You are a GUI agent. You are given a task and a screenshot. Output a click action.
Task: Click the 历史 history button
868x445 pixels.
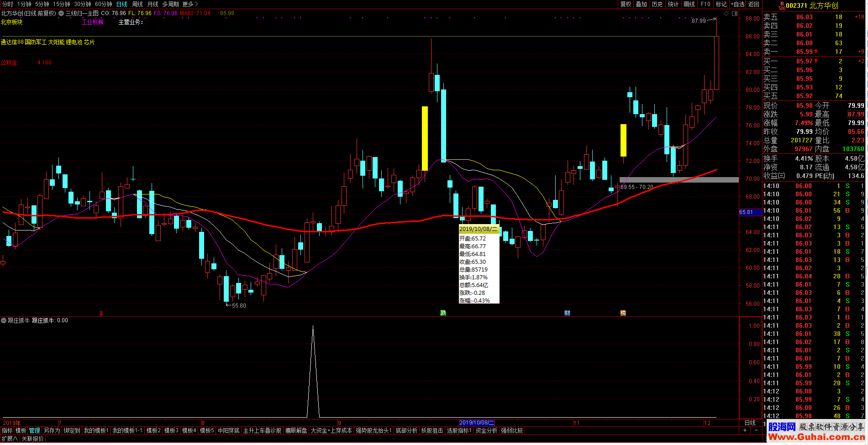[x=657, y=4]
